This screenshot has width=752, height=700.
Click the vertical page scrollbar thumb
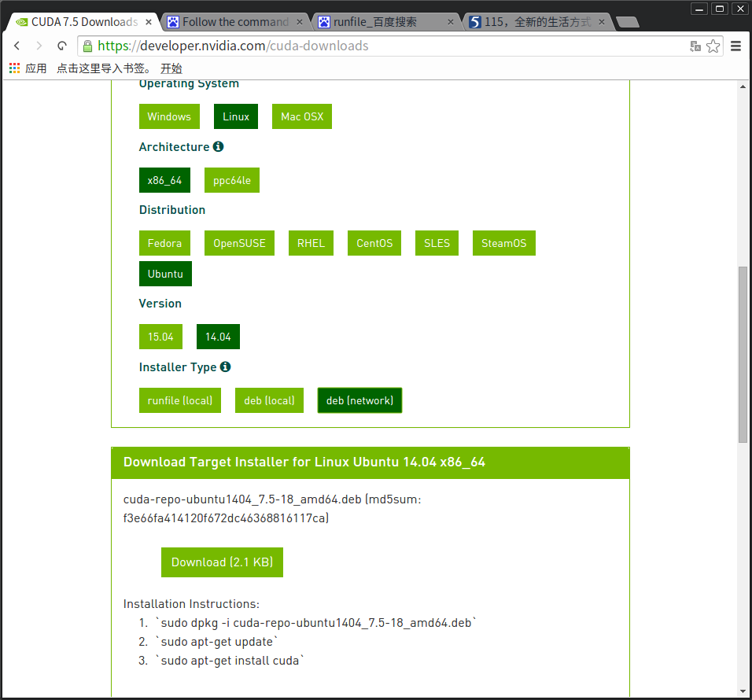tap(743, 354)
